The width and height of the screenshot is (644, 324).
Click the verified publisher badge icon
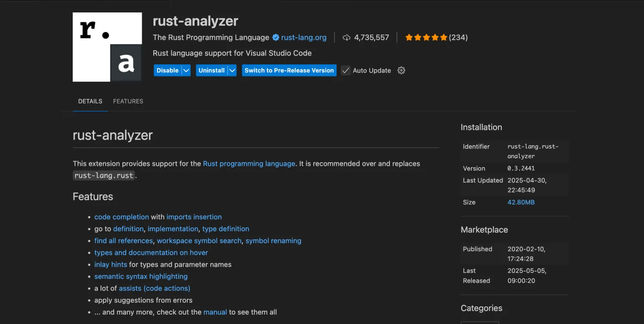276,37
